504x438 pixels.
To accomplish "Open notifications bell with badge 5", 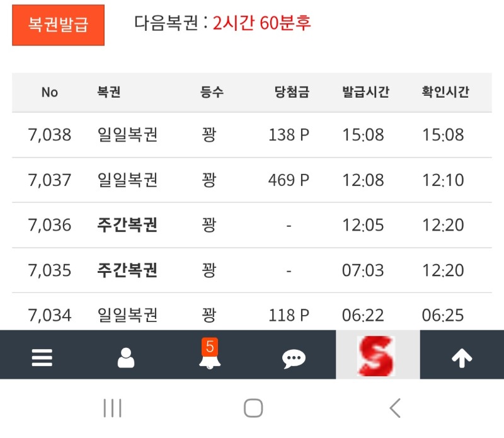I will tap(210, 356).
